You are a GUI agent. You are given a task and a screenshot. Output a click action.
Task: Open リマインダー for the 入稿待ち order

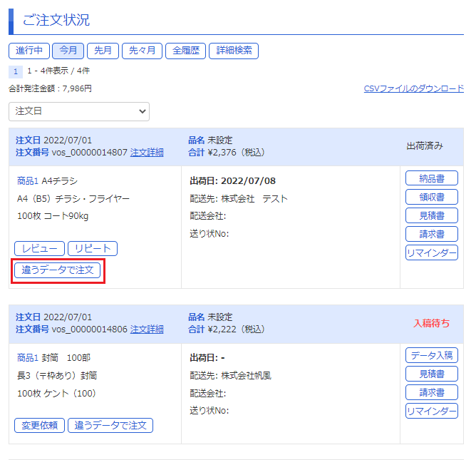pyautogui.click(x=431, y=411)
